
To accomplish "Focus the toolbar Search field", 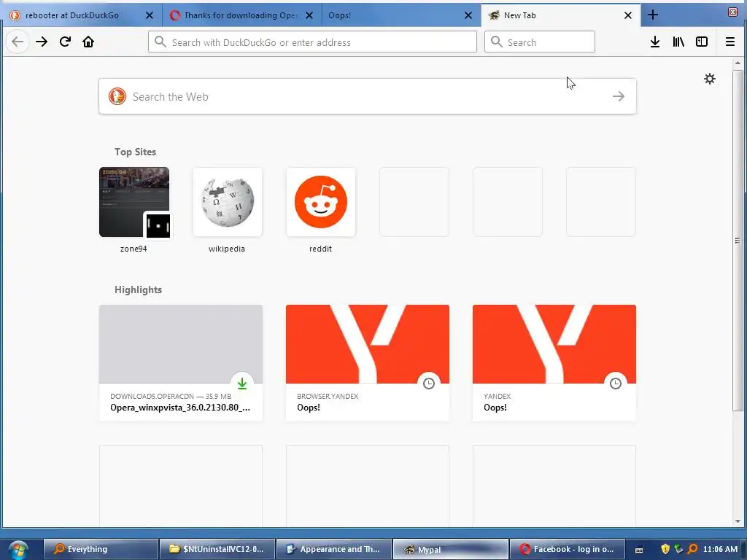I will pos(540,42).
